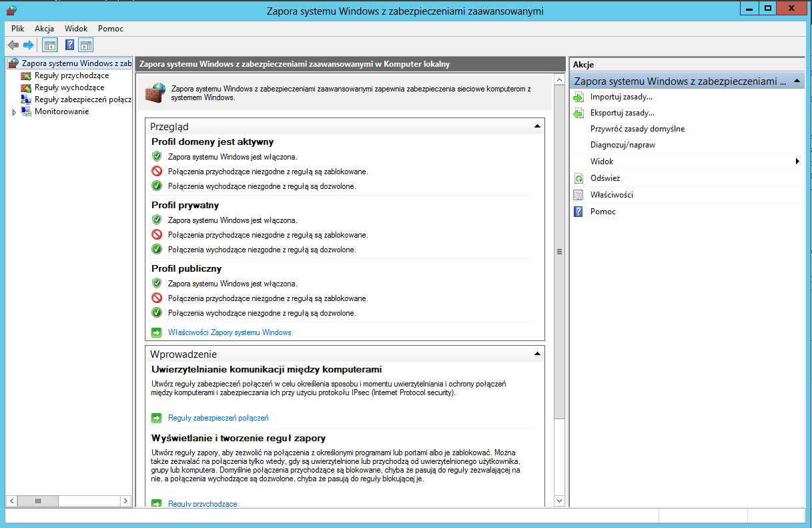The height and width of the screenshot is (528, 812).
Task: Collapse the Akcje group header arrow
Action: (x=798, y=81)
